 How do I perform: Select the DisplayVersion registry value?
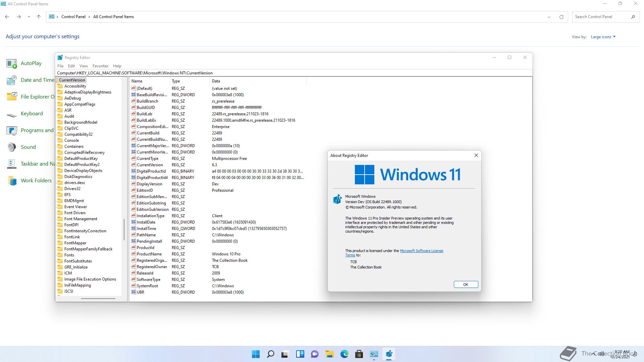[149, 184]
